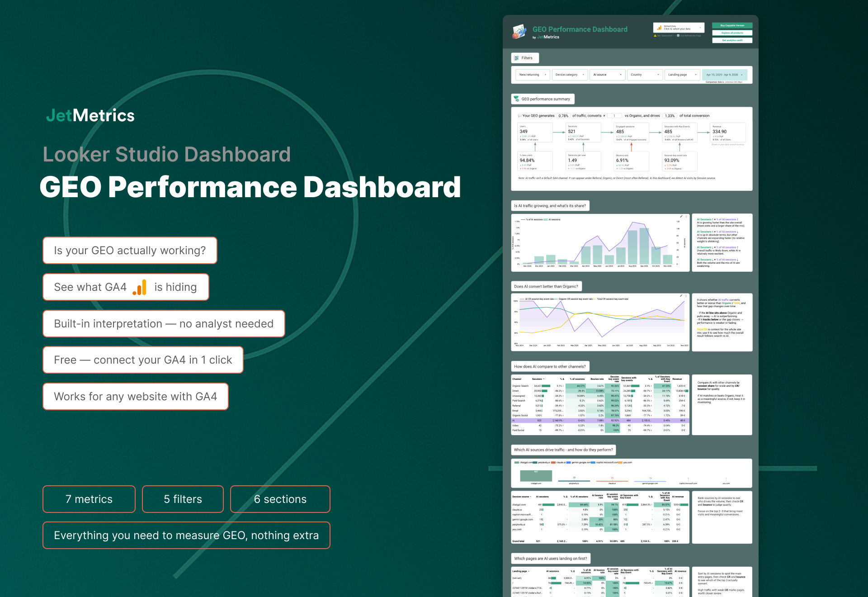Open the Landing page filter dropdown
The width and height of the screenshot is (868, 597).
point(682,75)
